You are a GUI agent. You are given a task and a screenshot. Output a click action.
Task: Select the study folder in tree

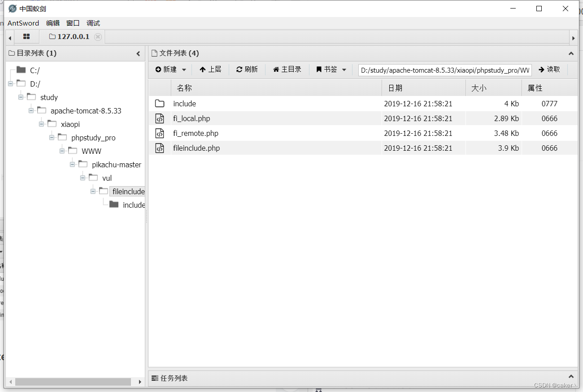point(49,97)
